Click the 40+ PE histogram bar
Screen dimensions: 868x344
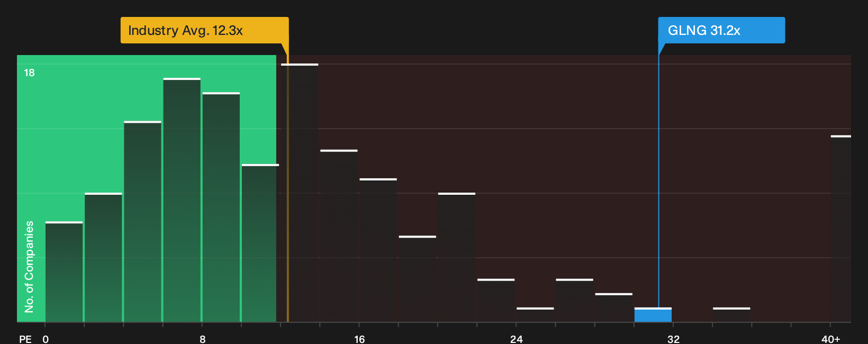point(841,229)
